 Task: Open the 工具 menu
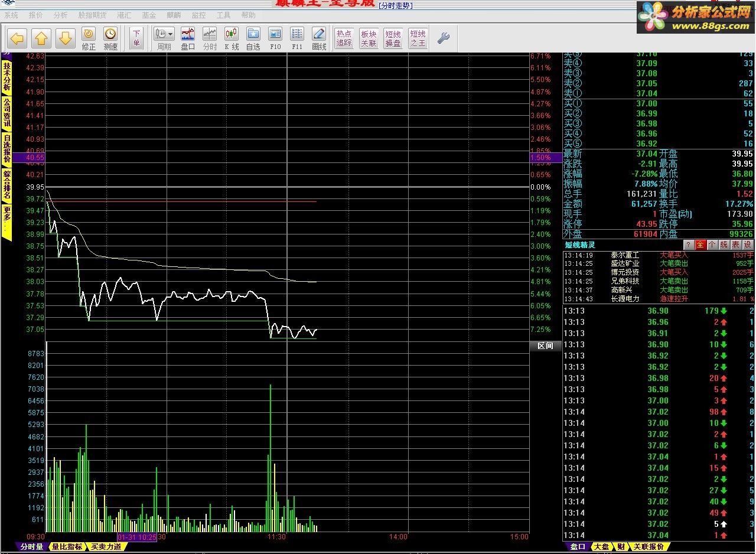tap(224, 15)
